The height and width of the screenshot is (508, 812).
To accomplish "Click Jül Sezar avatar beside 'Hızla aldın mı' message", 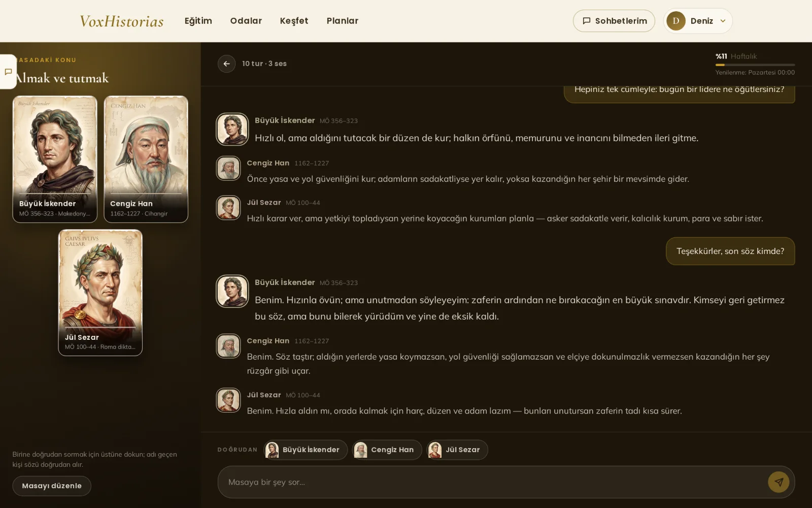I will pos(228,400).
